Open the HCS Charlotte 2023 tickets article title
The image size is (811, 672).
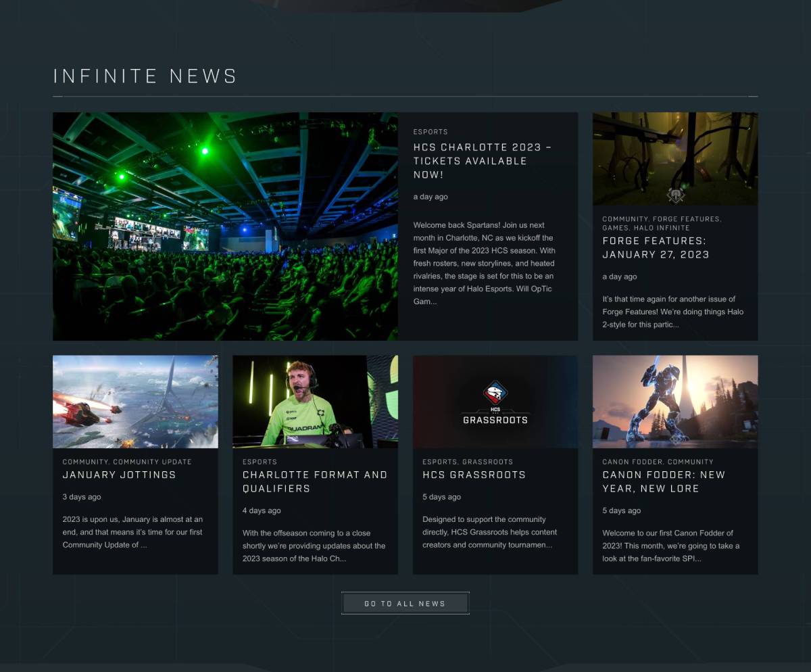(483, 161)
